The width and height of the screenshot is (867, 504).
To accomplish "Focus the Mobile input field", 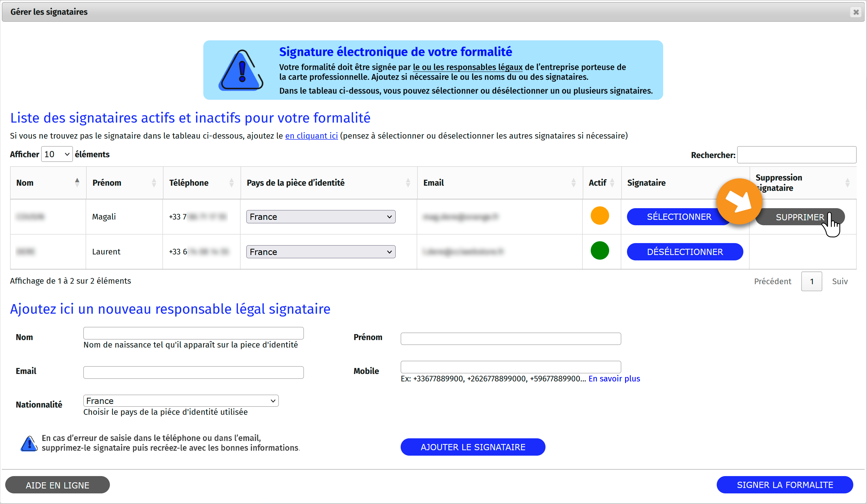I will tap(511, 367).
